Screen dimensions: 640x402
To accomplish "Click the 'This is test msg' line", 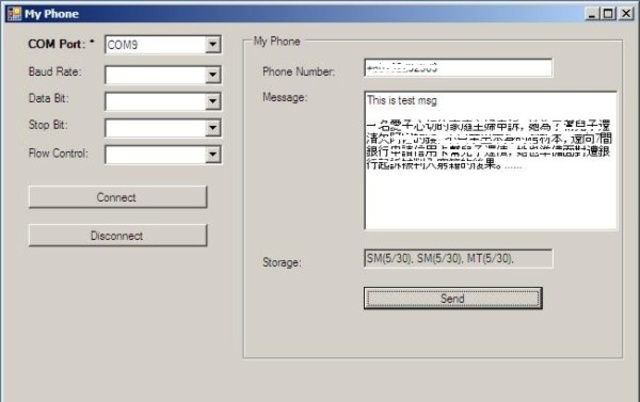I will point(402,100).
